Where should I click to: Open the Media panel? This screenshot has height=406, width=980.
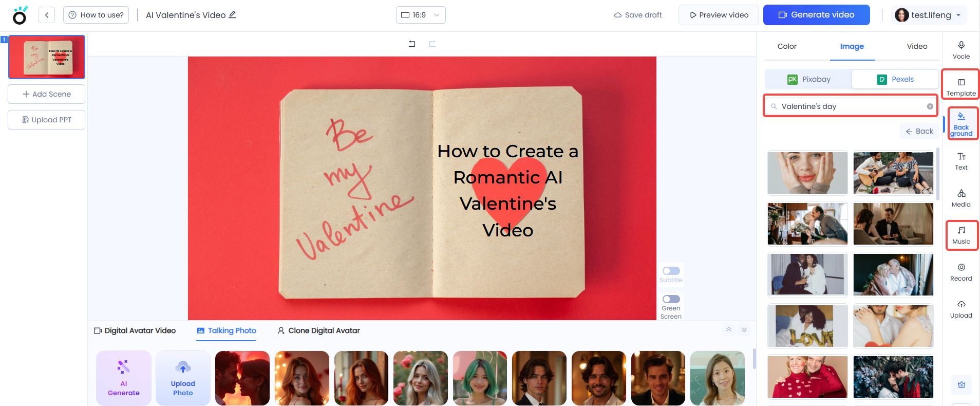pos(961,198)
